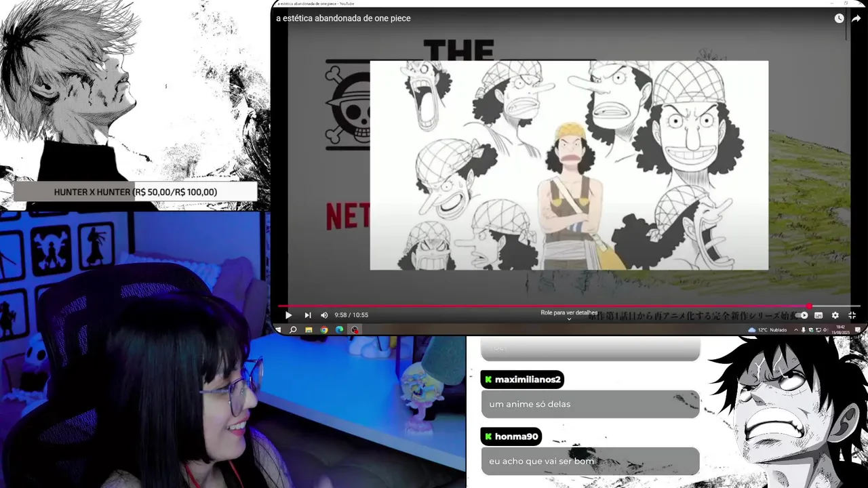868x488 pixels.
Task: Open taskbar Search magnifier
Action: pyautogui.click(x=293, y=330)
